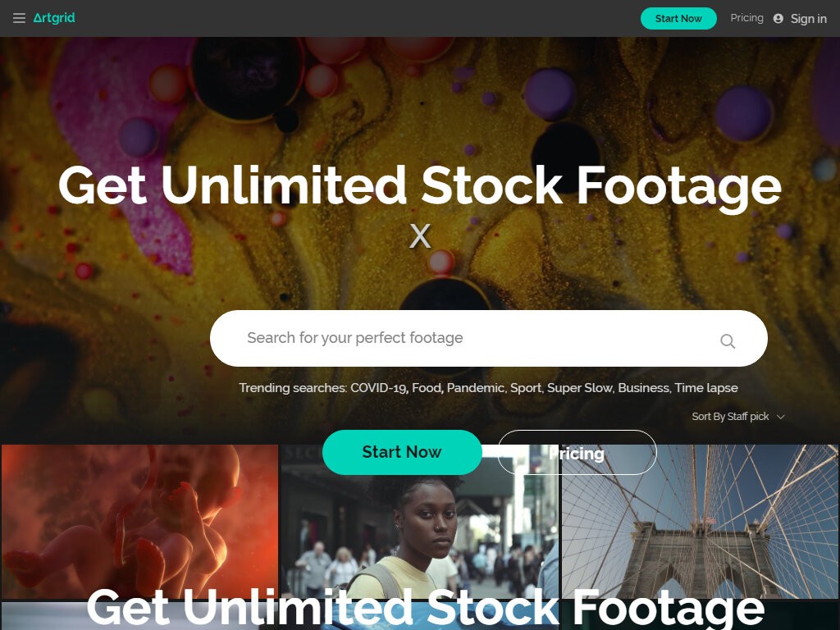Select the Food trending search
Screen dimensions: 840x630
point(427,388)
